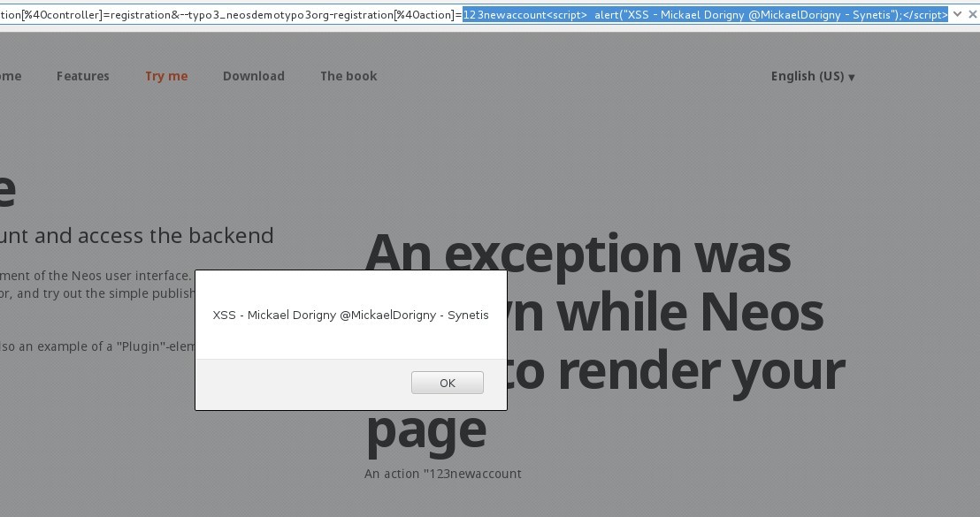This screenshot has width=980, height=517.
Task: Open the Features navigation item
Action: tap(82, 76)
